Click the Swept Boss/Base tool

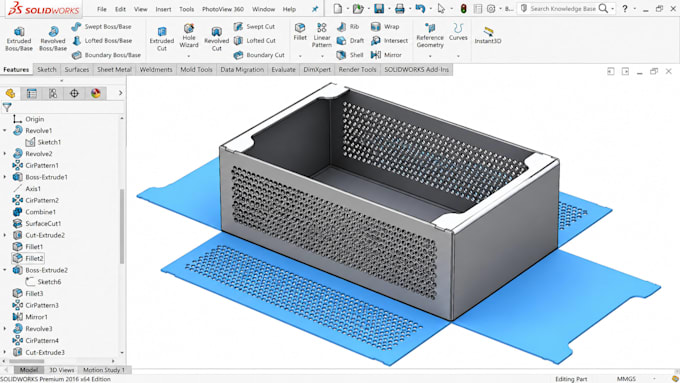tap(101, 26)
